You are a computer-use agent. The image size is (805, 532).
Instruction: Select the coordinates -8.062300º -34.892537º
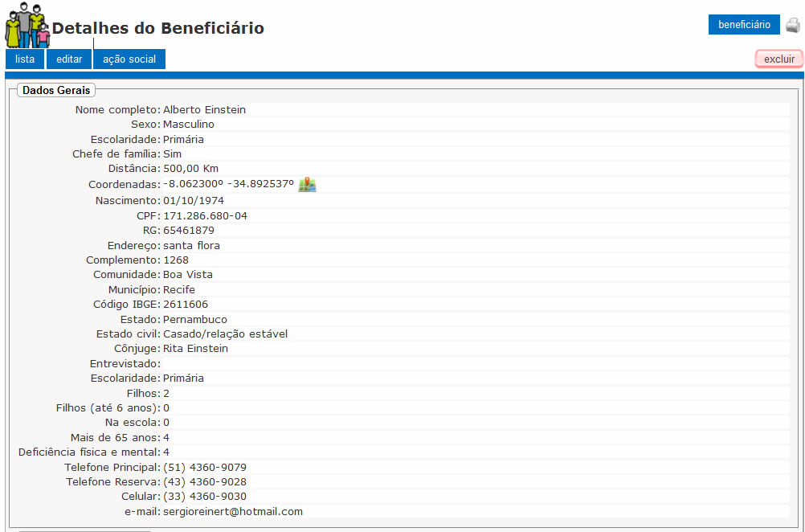coord(228,184)
